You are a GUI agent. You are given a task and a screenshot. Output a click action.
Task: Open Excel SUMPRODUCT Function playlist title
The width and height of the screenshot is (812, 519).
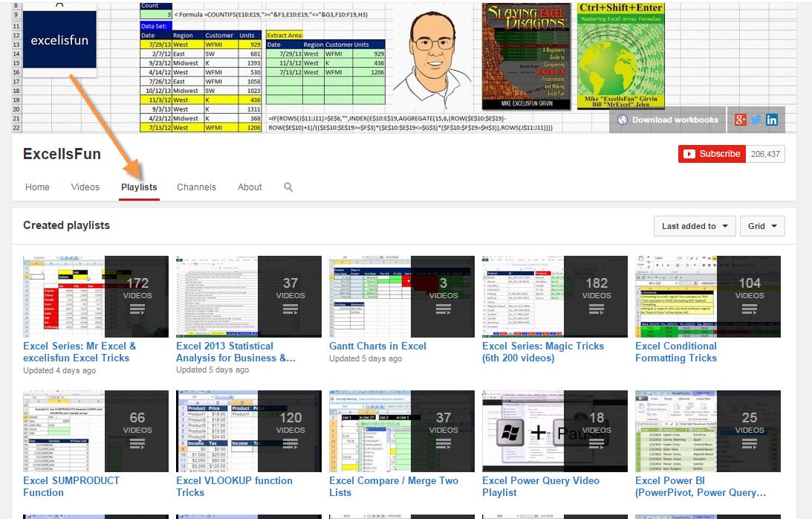click(x=71, y=486)
